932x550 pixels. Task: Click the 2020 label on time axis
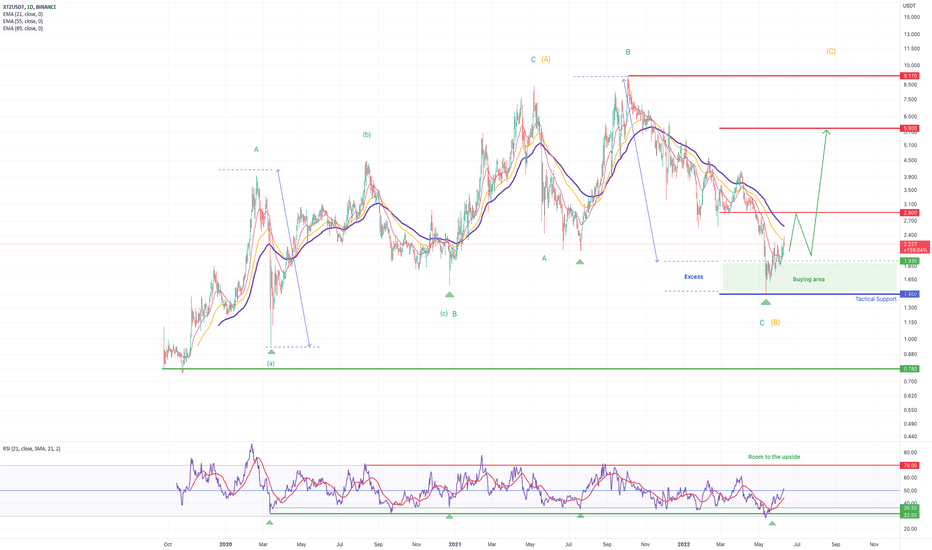coord(225,544)
